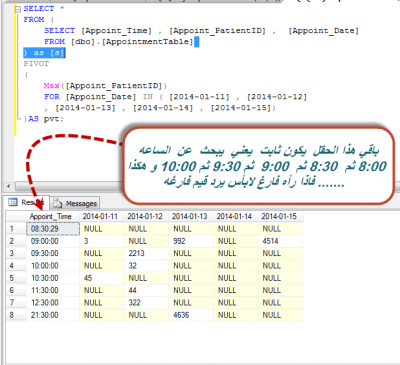This screenshot has width=400, height=365.
Task: Select the cell 09:30:00
Action: click(x=53, y=254)
